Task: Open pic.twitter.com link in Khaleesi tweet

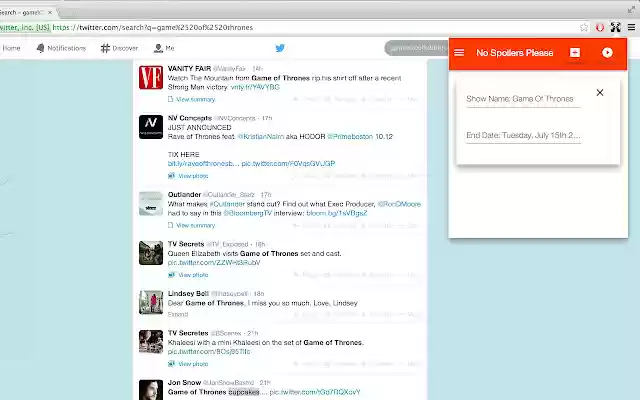Action: 209,351
